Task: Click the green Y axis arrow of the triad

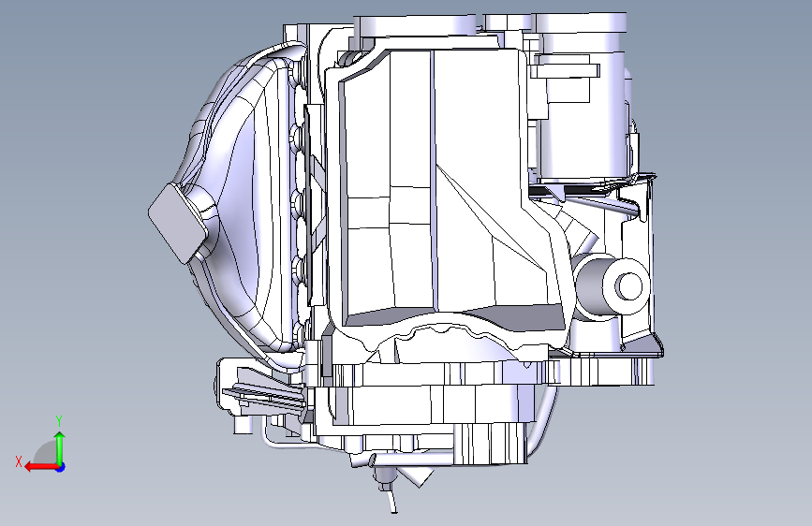Action: [x=60, y=447]
